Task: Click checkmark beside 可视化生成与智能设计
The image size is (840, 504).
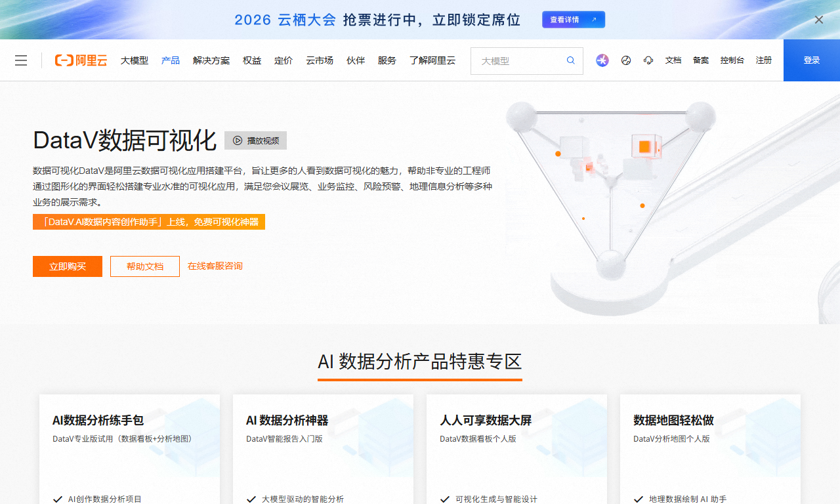Action: [x=445, y=499]
